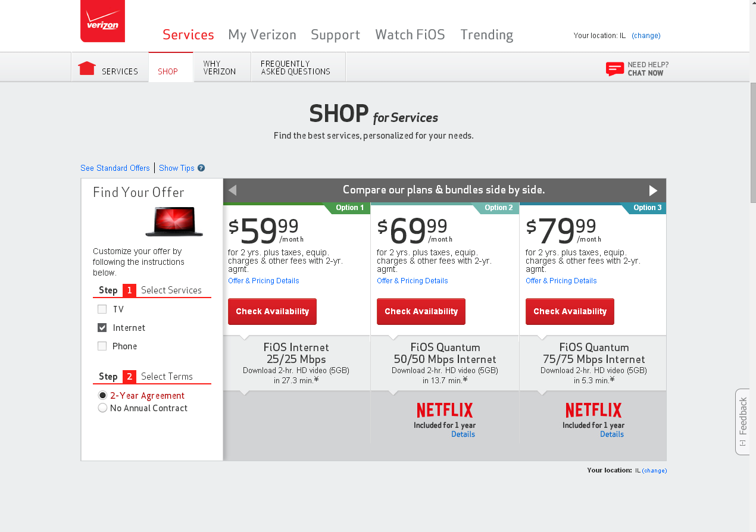756x532 pixels.
Task: Open the See Standard Offers link
Action: [x=115, y=168]
